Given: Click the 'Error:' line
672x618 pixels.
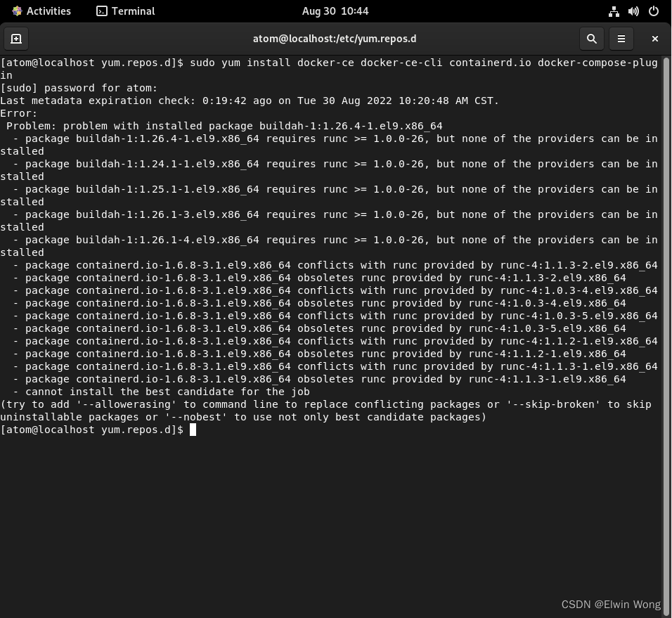Looking at the screenshot, I should click(19, 114).
